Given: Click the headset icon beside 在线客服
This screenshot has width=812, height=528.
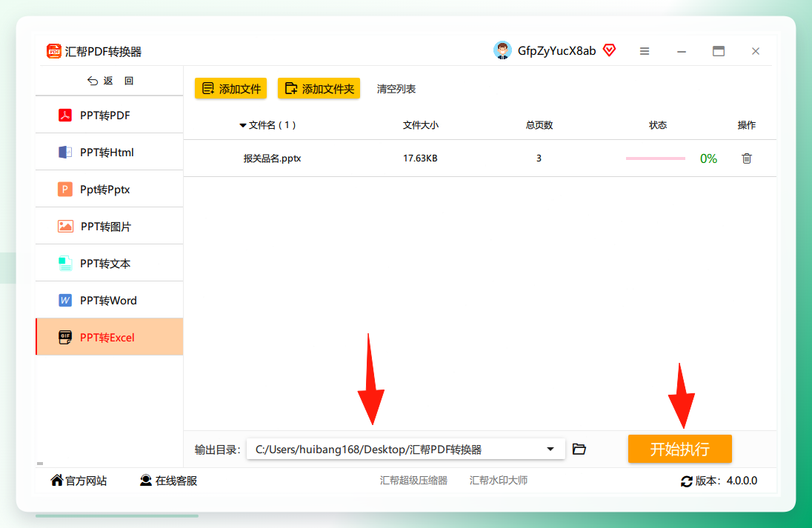Looking at the screenshot, I should [x=146, y=481].
